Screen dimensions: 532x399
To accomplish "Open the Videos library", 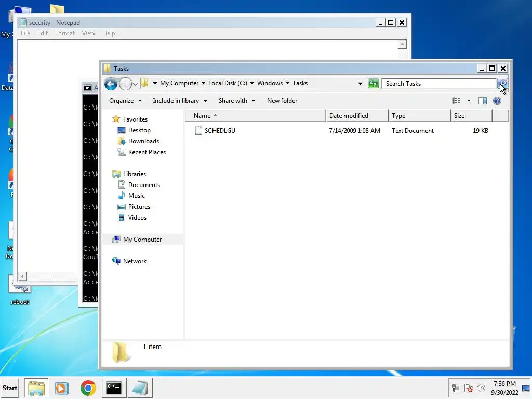I will 137,218.
